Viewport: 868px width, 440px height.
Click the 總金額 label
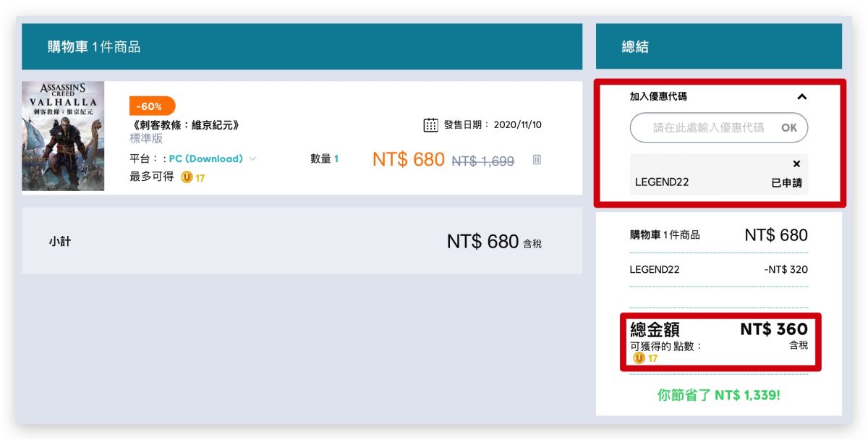coord(655,330)
